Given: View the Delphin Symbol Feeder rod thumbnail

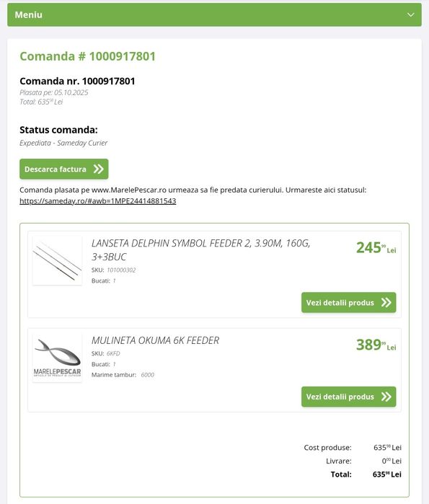Looking at the screenshot, I should point(57,260).
